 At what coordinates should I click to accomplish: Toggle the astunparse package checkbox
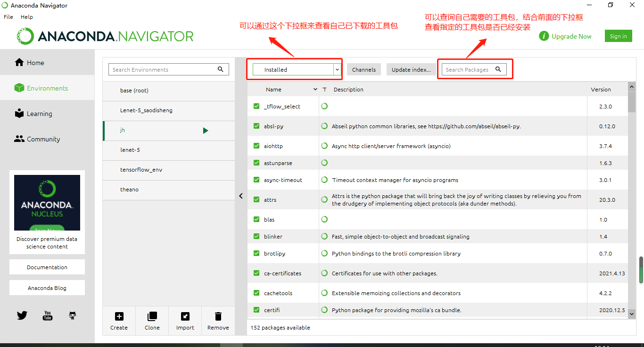point(256,163)
